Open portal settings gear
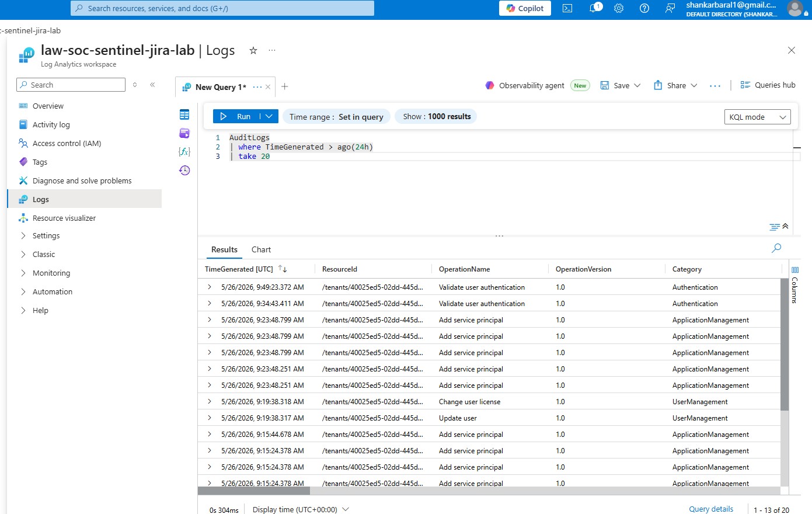The height and width of the screenshot is (514, 812). (619, 8)
